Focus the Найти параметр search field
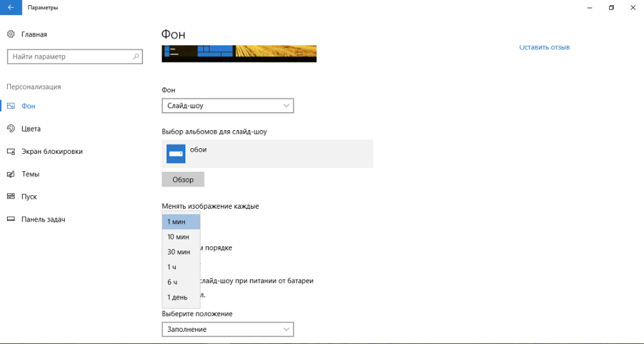The height and width of the screenshot is (344, 644). (x=75, y=57)
